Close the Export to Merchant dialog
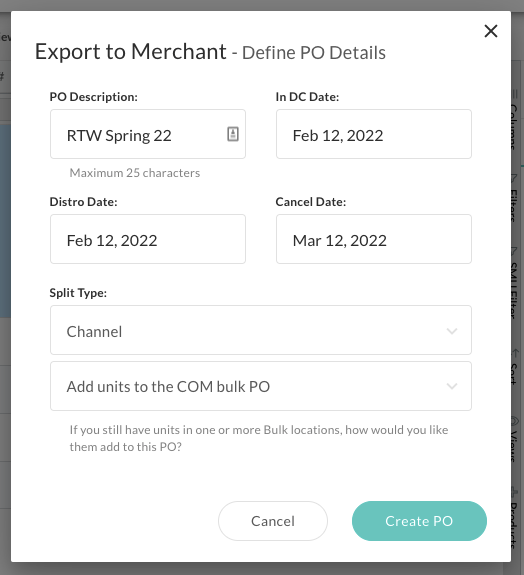524x575 pixels. coord(491,31)
